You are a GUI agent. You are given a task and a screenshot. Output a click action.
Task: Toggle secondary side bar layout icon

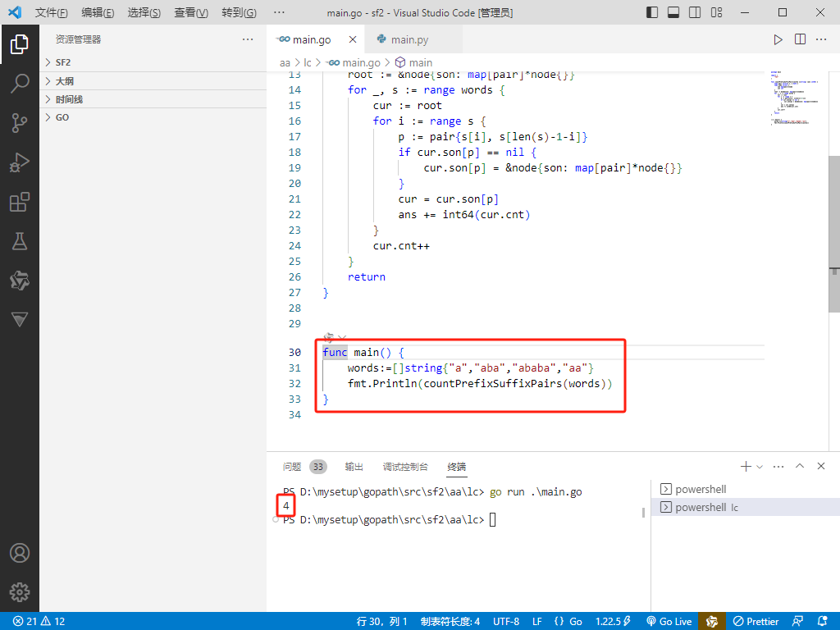695,12
